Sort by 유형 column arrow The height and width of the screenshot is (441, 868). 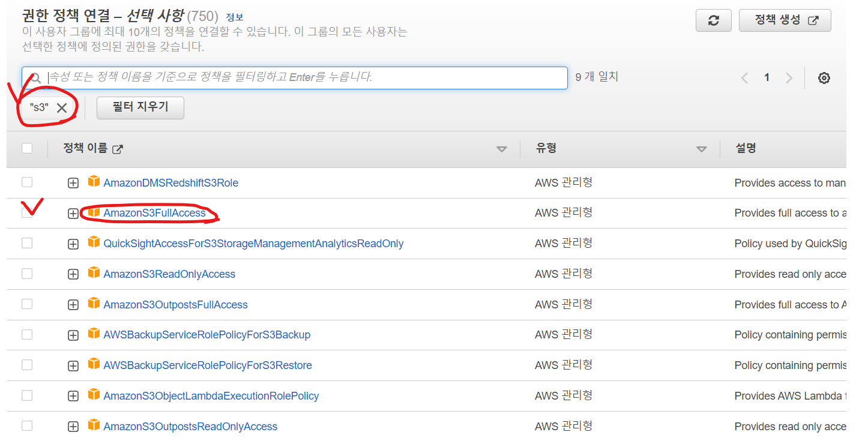tap(702, 149)
